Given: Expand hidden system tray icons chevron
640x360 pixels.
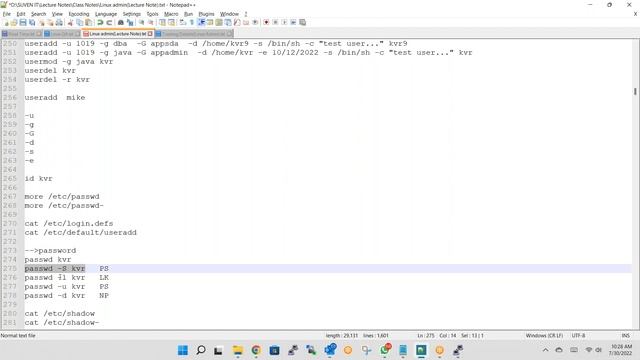Looking at the screenshot, I should 545,350.
